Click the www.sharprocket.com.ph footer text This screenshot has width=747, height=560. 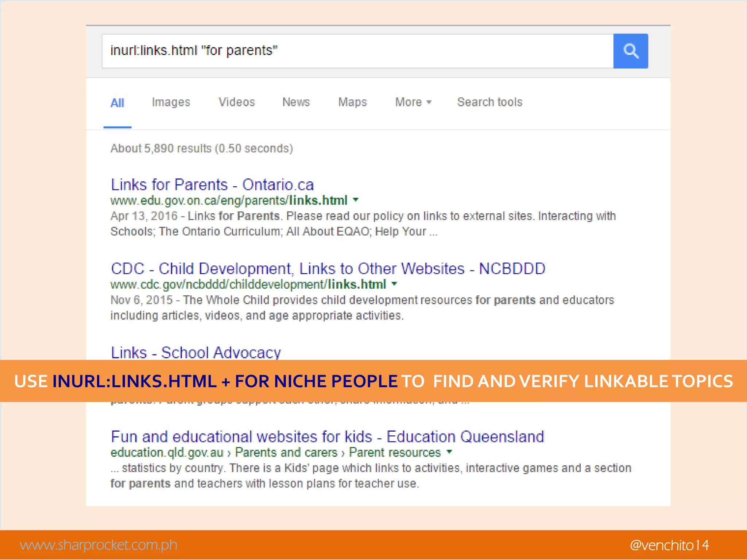[98, 545]
